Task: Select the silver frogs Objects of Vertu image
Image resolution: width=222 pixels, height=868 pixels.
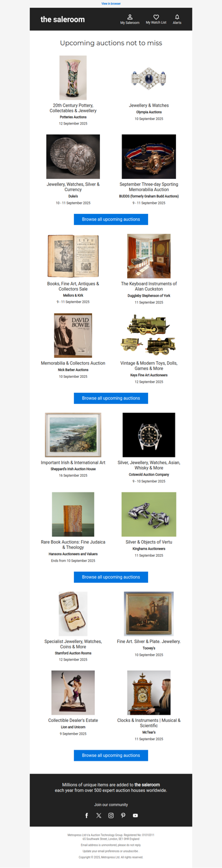Action: pos(149,514)
